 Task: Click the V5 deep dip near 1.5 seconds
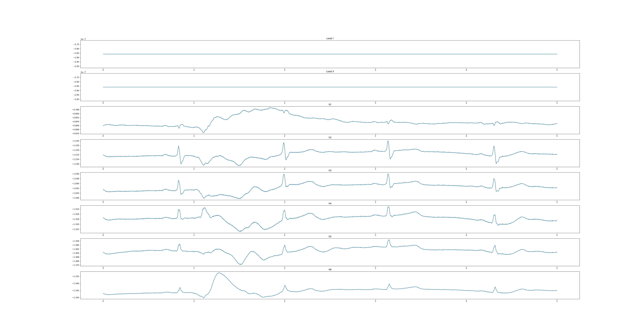pyautogui.click(x=240, y=264)
